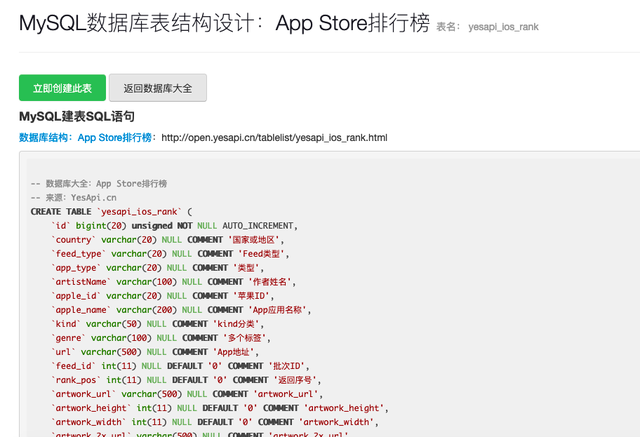Select the page URL text open.yesapi.cn/tablelist/yesapi_ios_rank.html
The image size is (640, 437).
pos(274,138)
